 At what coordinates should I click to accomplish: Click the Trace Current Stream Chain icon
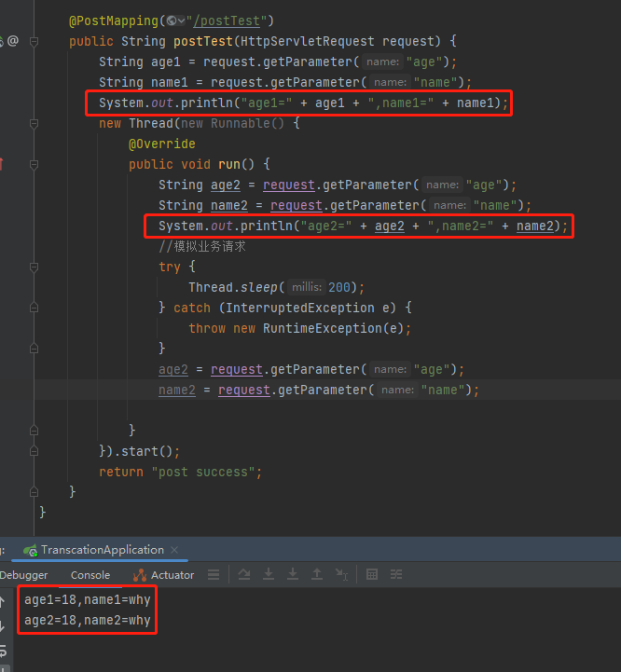coord(396,575)
